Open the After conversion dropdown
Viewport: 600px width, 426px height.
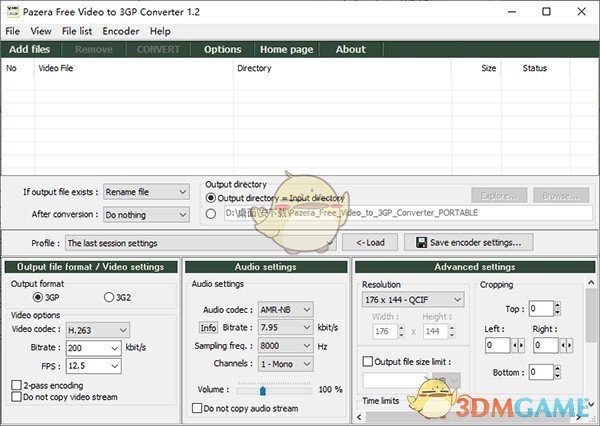coord(146,215)
